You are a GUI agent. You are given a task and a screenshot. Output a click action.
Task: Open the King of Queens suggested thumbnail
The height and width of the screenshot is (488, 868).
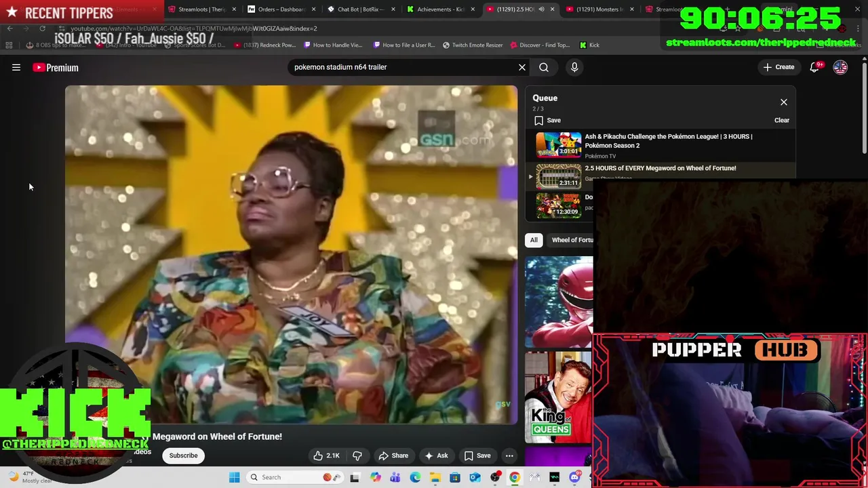pos(559,397)
